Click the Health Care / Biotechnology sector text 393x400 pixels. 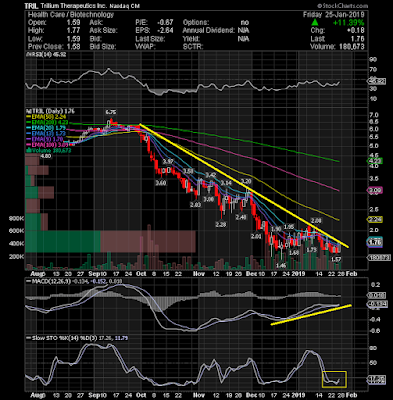71,14
